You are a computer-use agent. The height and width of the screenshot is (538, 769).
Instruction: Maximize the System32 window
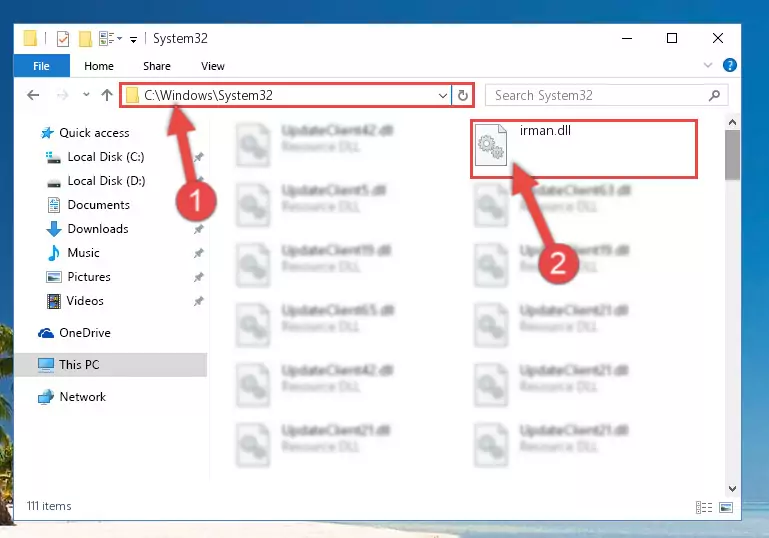pos(672,38)
